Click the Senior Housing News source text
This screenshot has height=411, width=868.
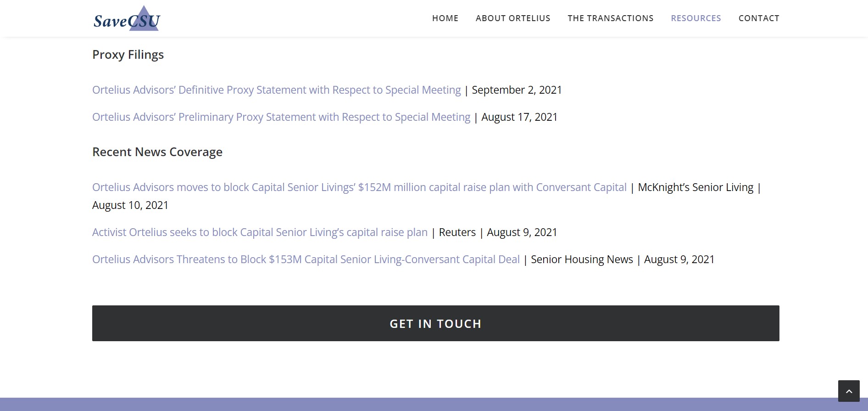(582, 259)
